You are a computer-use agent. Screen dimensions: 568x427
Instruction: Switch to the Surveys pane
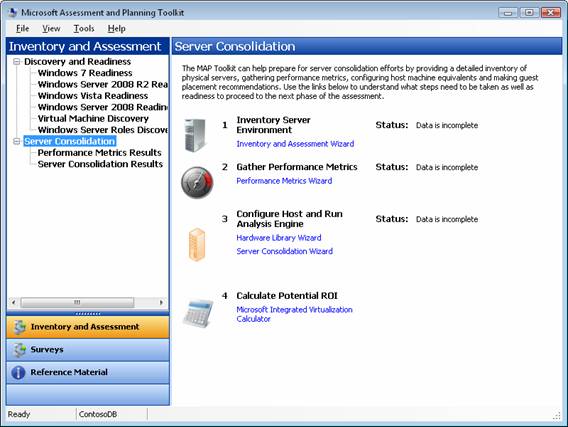[x=88, y=350]
